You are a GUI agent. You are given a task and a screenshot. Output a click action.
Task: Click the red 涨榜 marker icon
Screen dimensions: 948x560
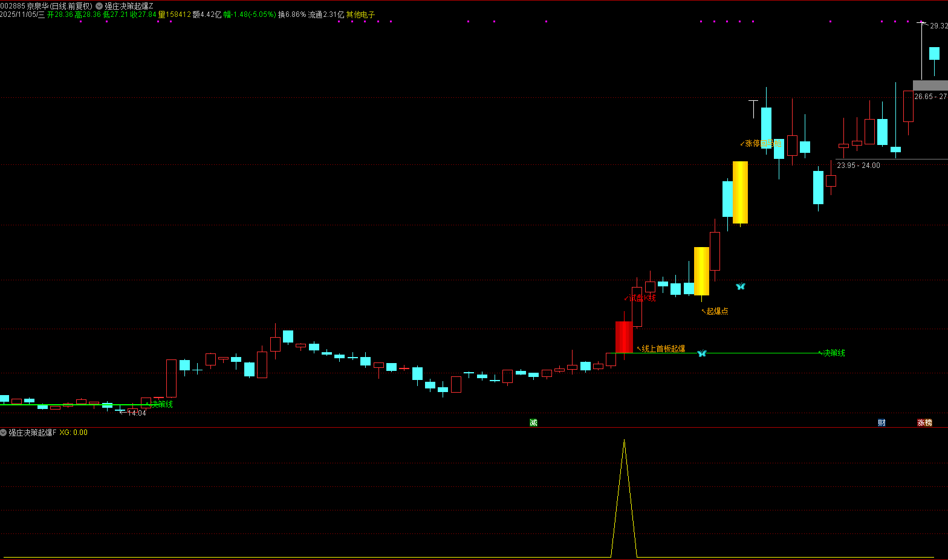pos(924,423)
